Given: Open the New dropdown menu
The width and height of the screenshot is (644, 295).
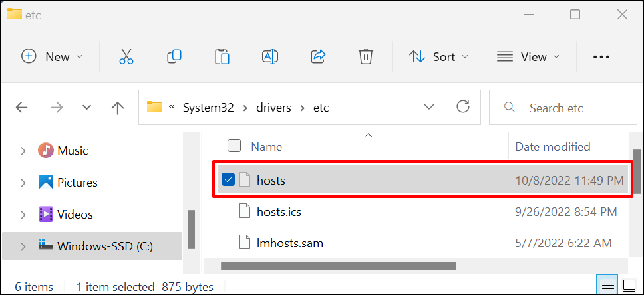Looking at the screenshot, I should (x=52, y=57).
